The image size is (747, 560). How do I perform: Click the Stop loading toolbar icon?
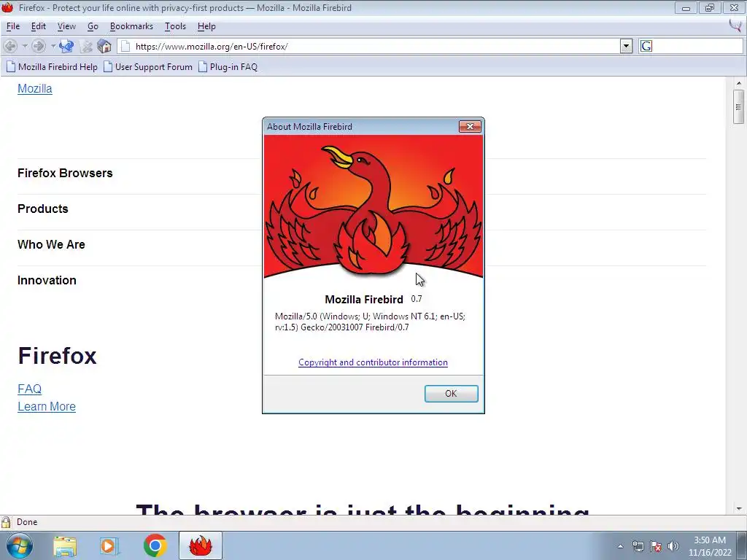coord(86,46)
